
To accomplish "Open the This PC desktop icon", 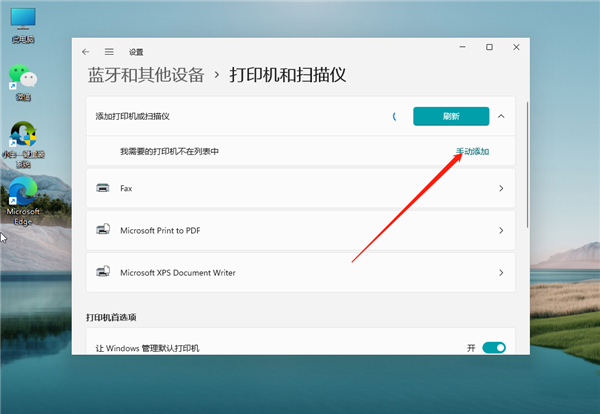I will pyautogui.click(x=23, y=25).
